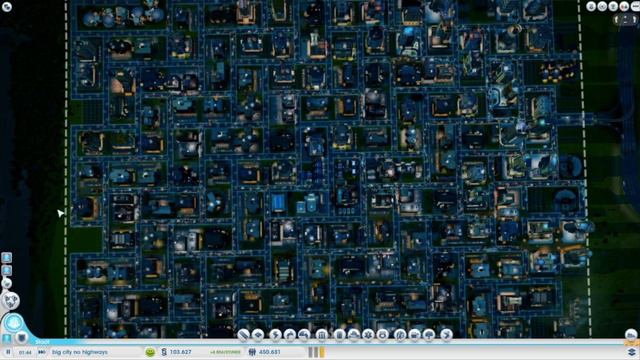Open the Parks tree menu
Viewport: 640px width, 360px height.
coord(429,335)
